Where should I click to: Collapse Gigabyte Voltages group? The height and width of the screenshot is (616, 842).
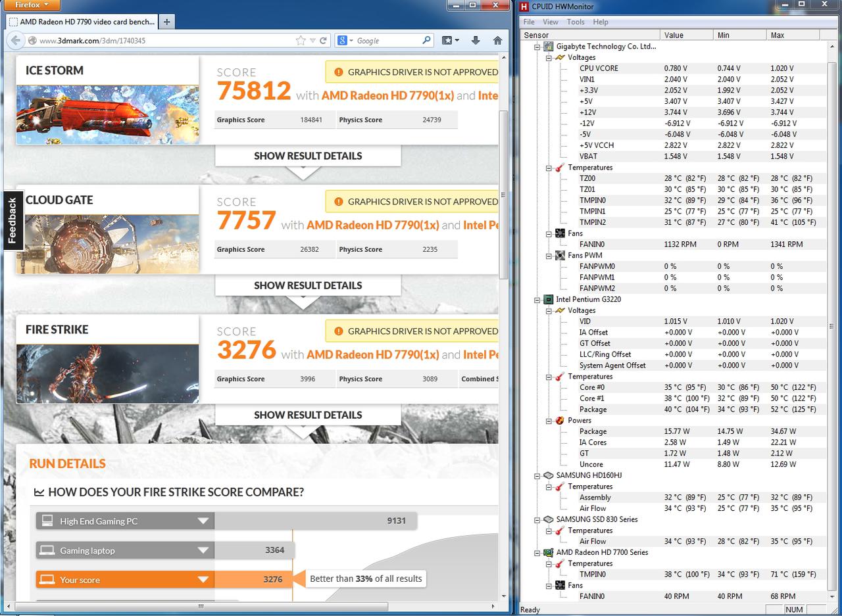tap(549, 58)
